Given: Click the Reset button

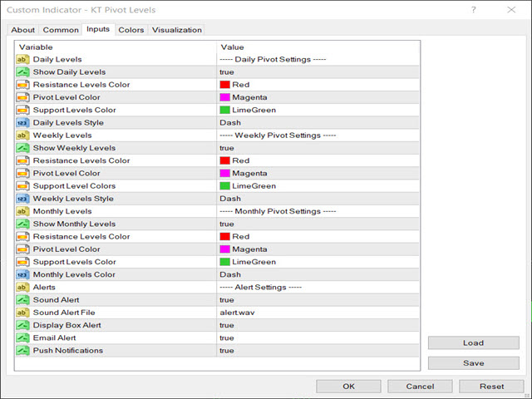Looking at the screenshot, I should coord(491,386).
